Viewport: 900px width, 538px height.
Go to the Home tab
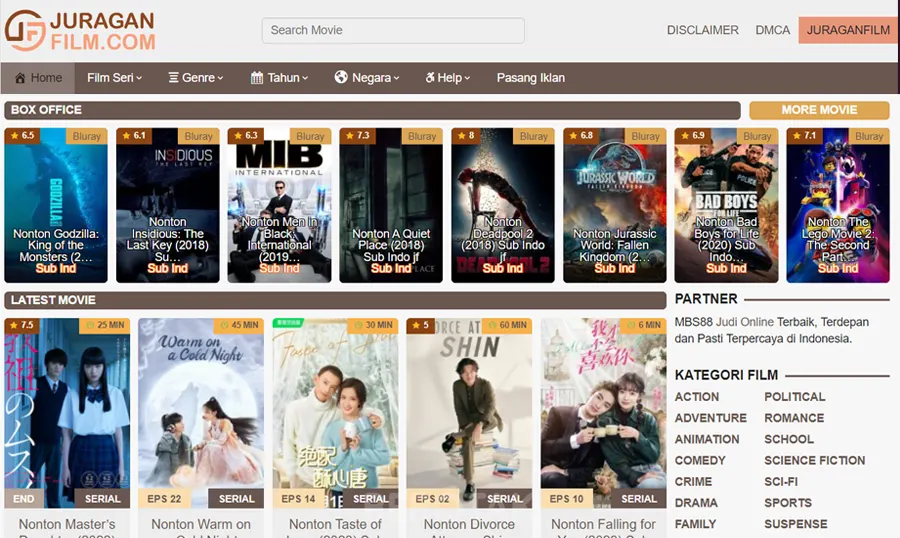pos(38,78)
